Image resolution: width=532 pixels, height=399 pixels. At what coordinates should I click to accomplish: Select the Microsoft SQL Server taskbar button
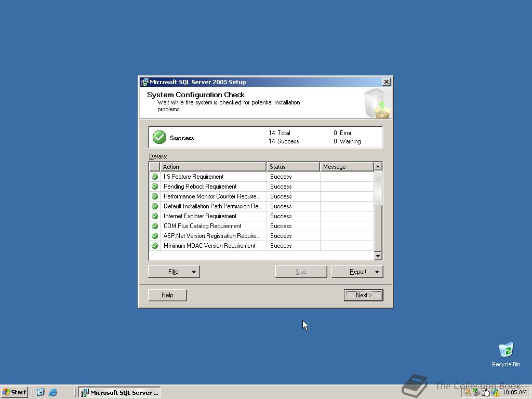coord(120,393)
